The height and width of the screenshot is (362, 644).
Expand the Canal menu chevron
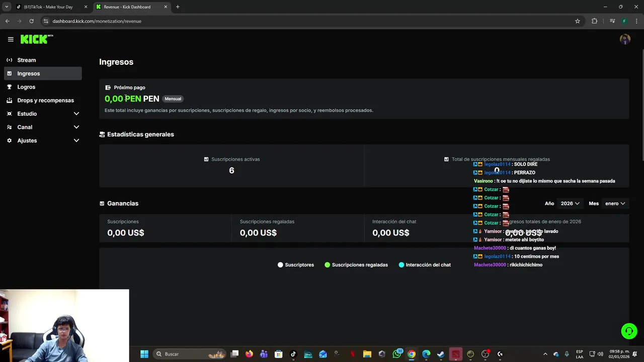tap(76, 127)
